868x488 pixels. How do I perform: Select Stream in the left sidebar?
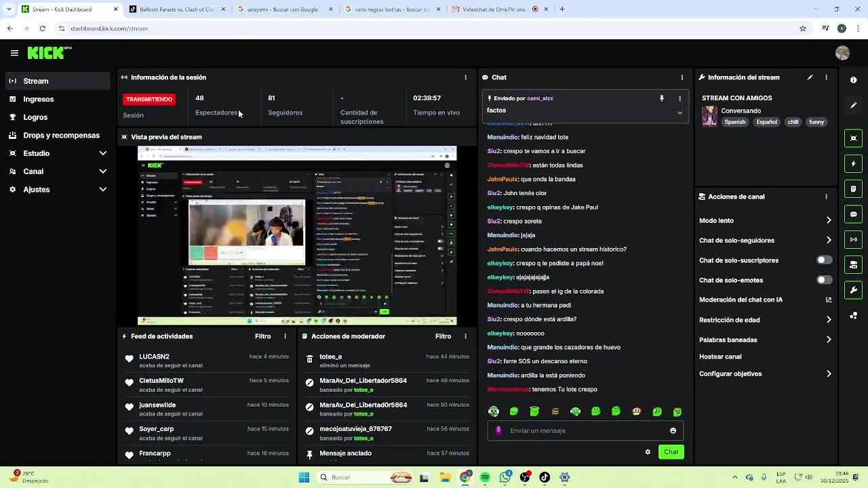tap(57, 81)
